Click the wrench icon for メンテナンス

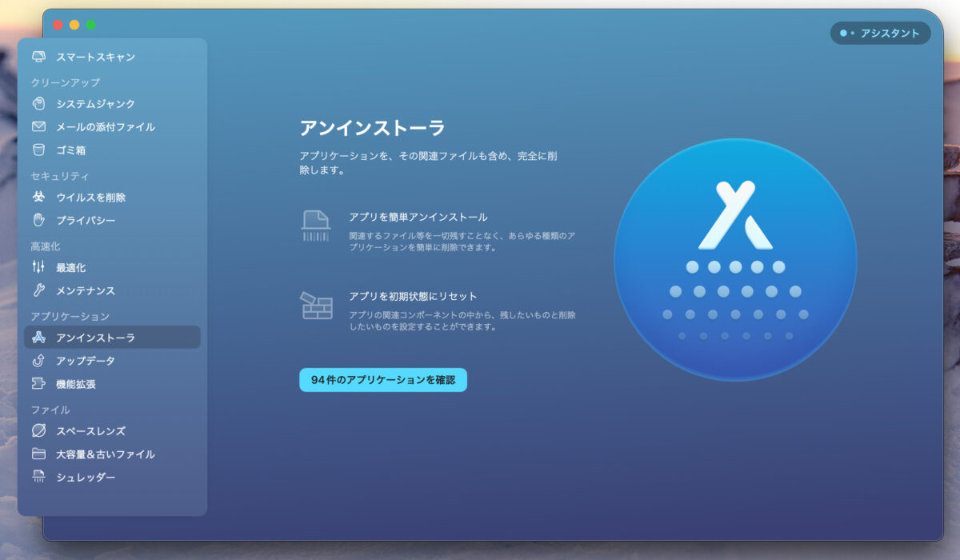[x=38, y=290]
